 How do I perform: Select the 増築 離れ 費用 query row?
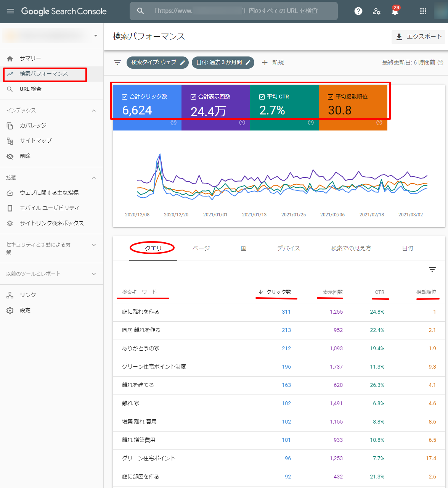(279, 422)
